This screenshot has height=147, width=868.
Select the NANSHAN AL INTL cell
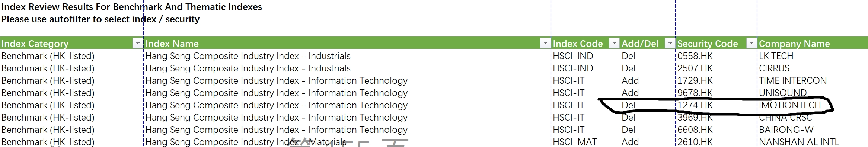point(813,142)
